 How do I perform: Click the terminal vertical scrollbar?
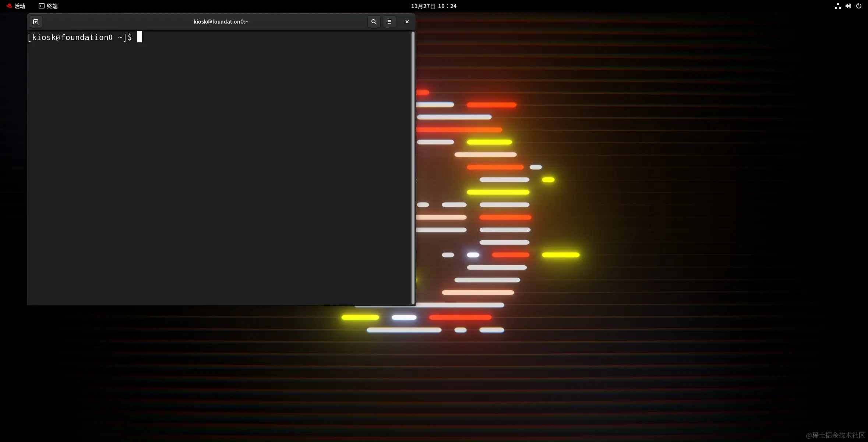[x=413, y=168]
